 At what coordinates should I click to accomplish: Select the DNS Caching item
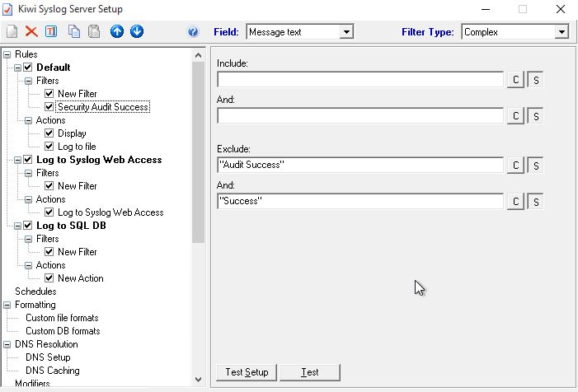coord(52,371)
